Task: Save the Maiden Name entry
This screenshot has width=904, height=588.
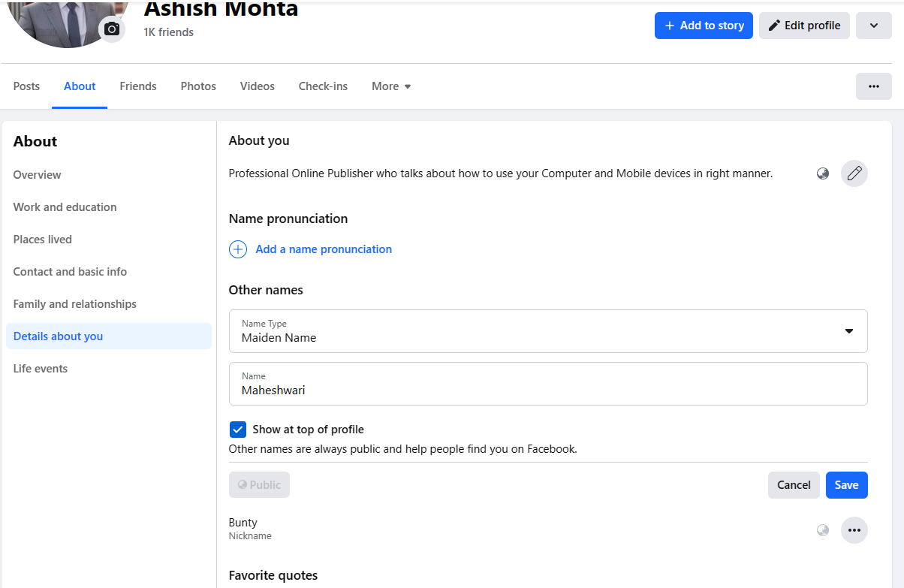Action: pyautogui.click(x=846, y=484)
